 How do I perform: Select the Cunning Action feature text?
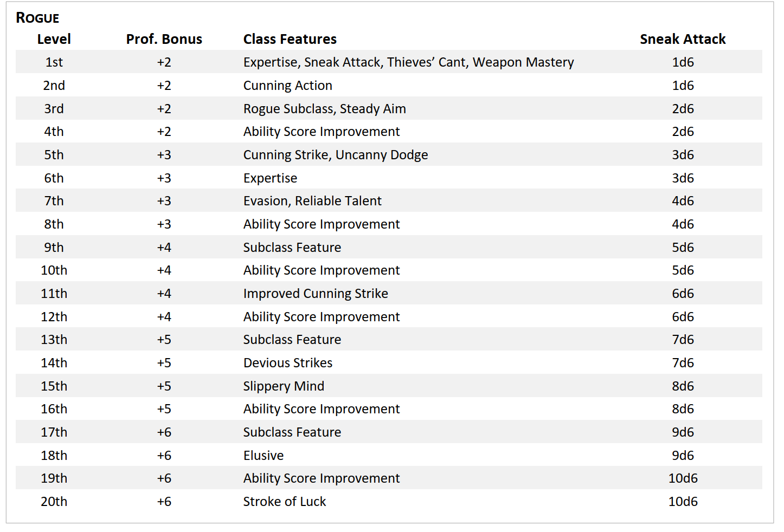pos(288,86)
